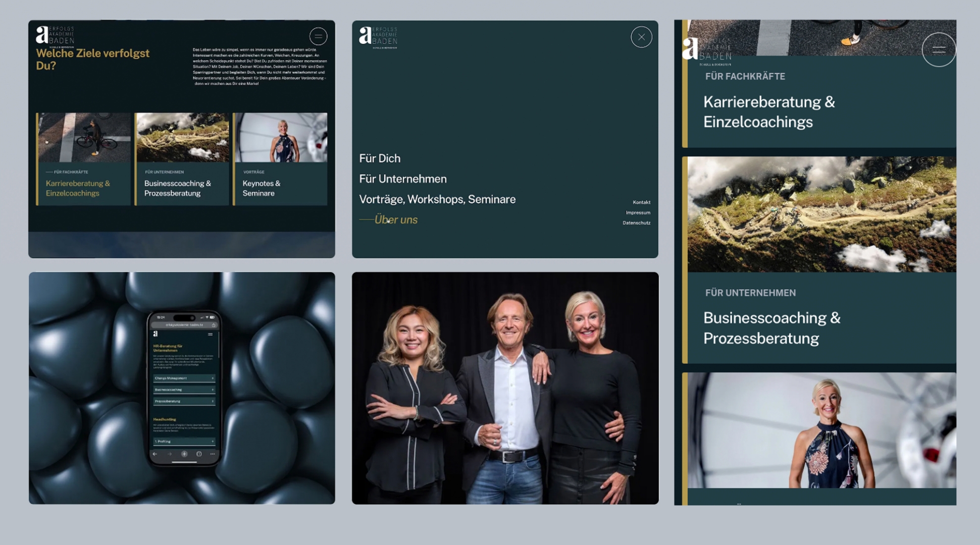Open 'Vorträge, Workshops, Seminare' menu item
This screenshot has height=545, width=980.
(437, 199)
